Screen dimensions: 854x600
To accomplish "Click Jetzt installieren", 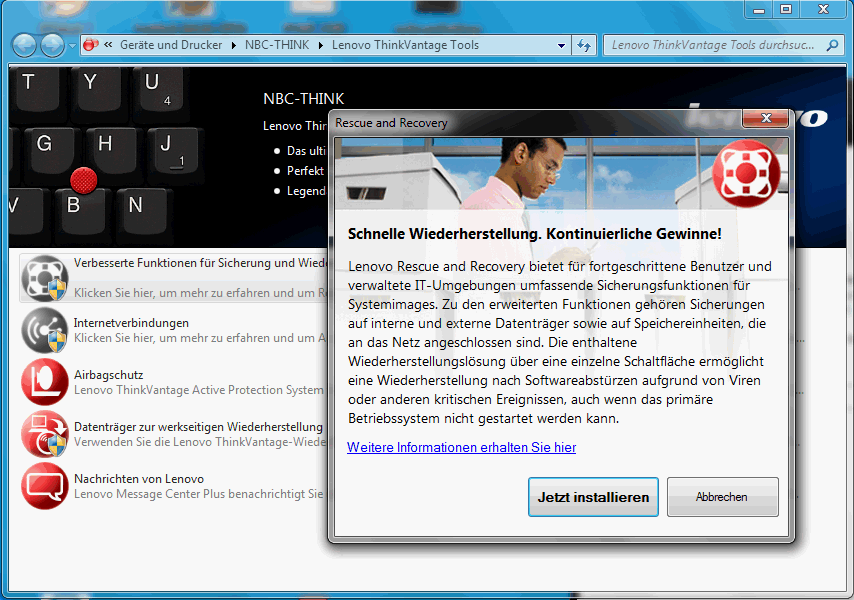I will (593, 497).
